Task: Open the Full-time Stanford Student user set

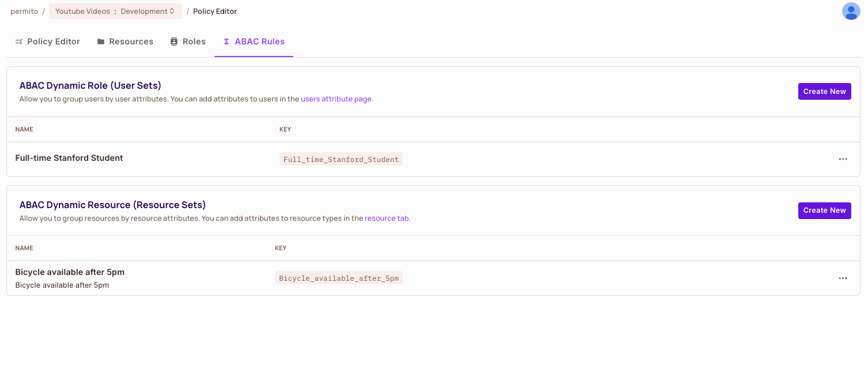Action: (69, 158)
